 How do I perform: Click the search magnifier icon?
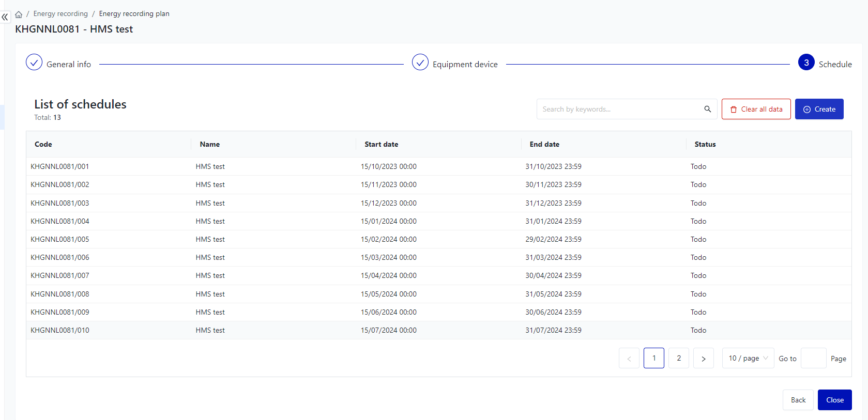(707, 109)
